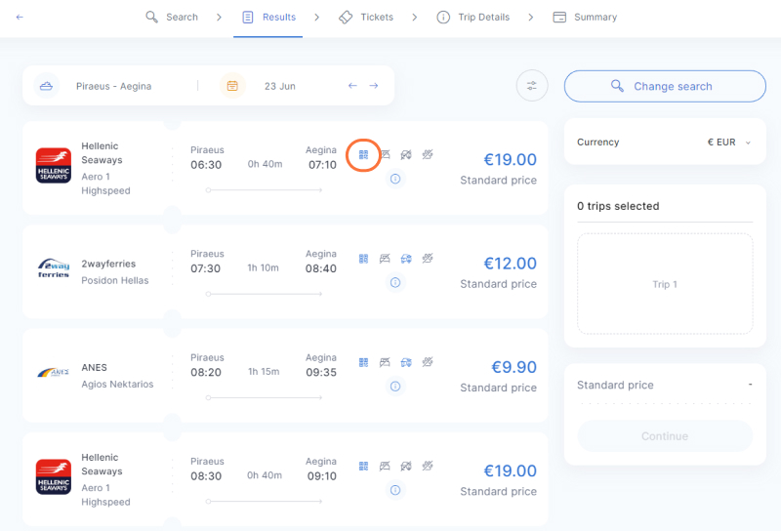Open info for the 07:30 Posidon Hellas trip
The image size is (781, 532).
pos(395,283)
